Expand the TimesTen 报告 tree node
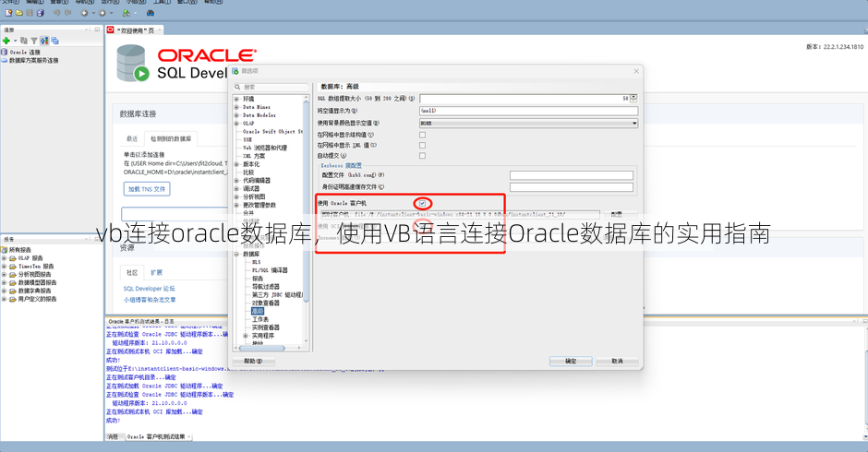Viewport: 868px width, 452px height. pos(5,266)
